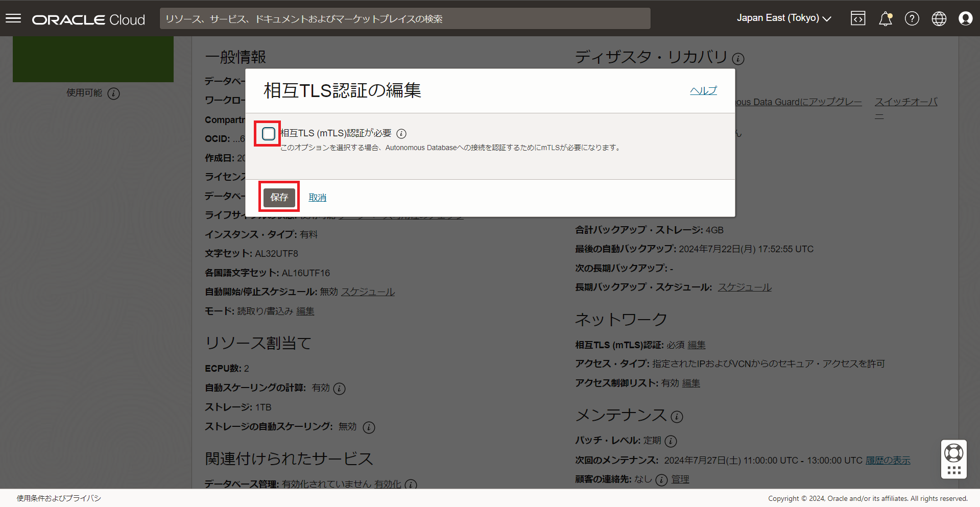The width and height of the screenshot is (980, 507).
Task: Click the Oracle Cloud logo
Action: pos(88,19)
